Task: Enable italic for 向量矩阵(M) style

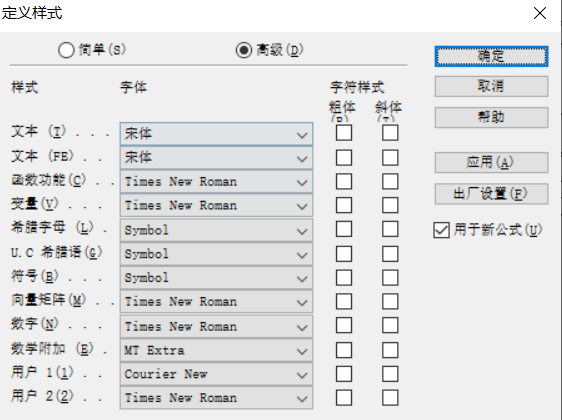Action: pyautogui.click(x=390, y=302)
